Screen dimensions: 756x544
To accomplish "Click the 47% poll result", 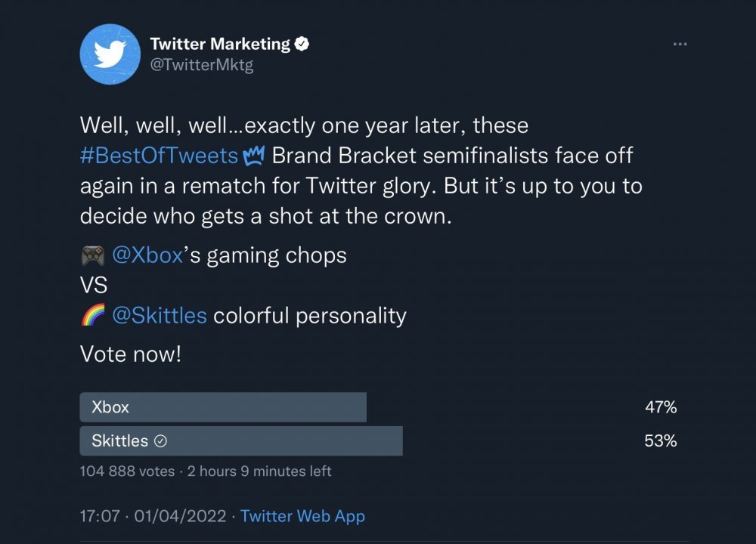I will coord(660,407).
